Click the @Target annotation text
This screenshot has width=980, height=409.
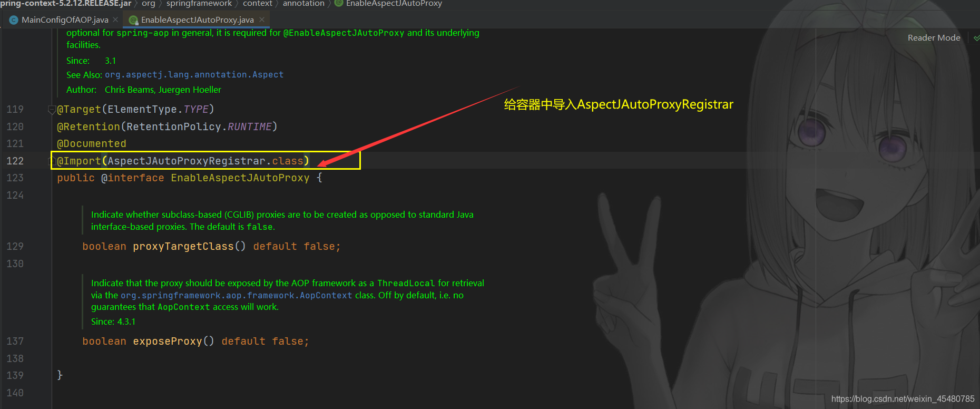[79, 109]
